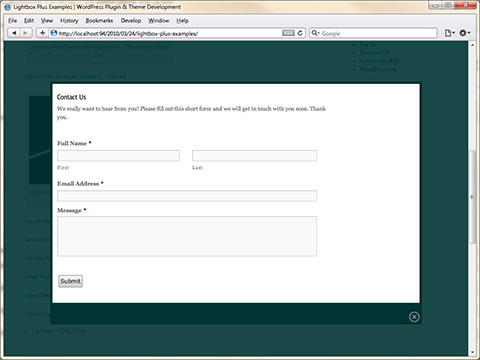Open the File menu
The image size is (480, 360).
[13, 21]
